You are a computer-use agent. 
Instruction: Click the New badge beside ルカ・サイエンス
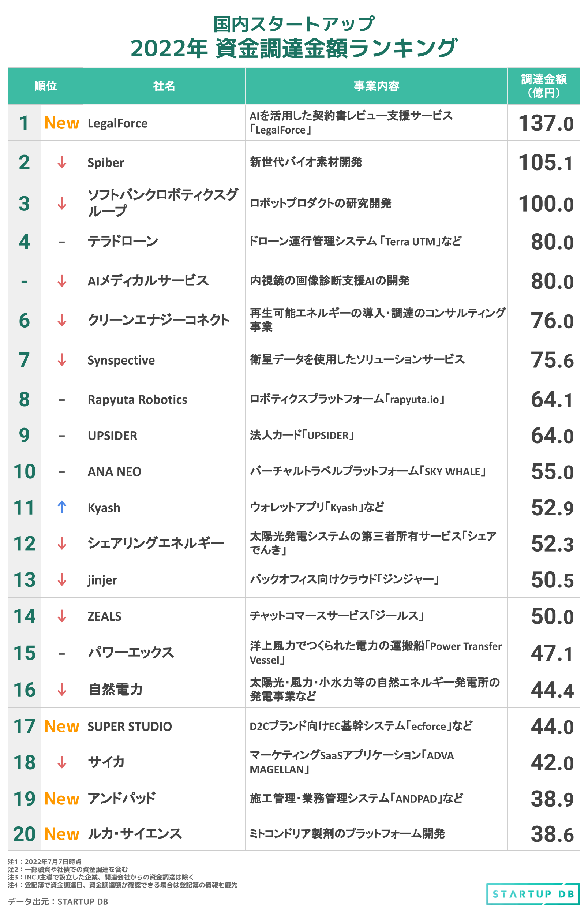coord(62,834)
